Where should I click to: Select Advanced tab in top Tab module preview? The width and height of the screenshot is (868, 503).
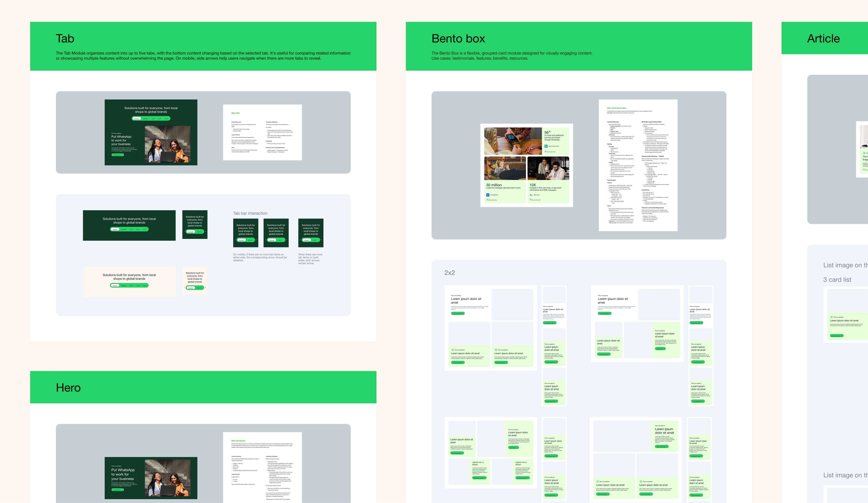[137, 118]
